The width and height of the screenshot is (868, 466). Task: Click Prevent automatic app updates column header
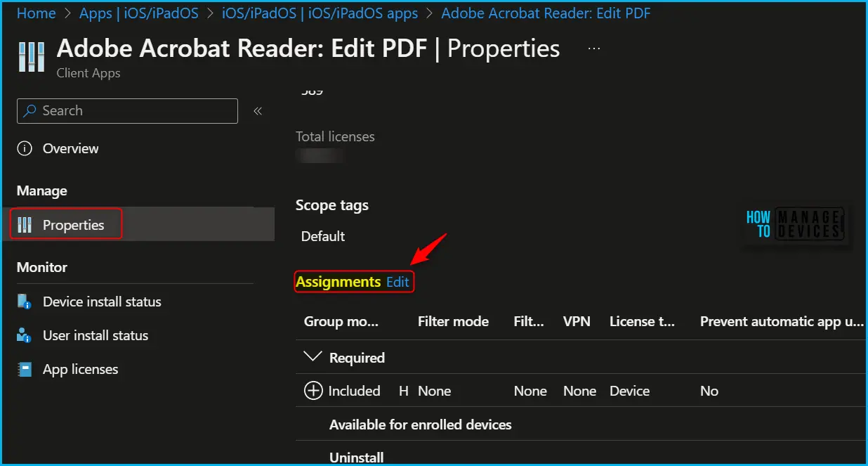click(x=782, y=322)
